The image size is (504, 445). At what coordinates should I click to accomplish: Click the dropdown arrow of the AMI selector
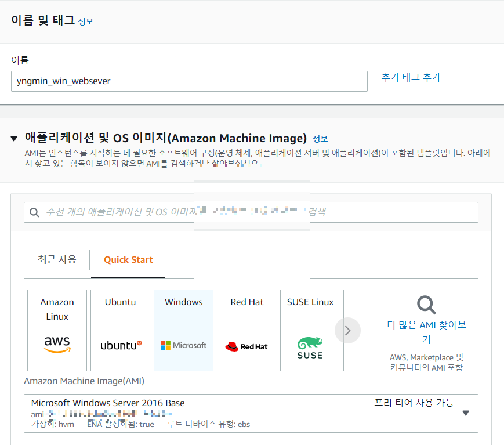[x=465, y=413]
